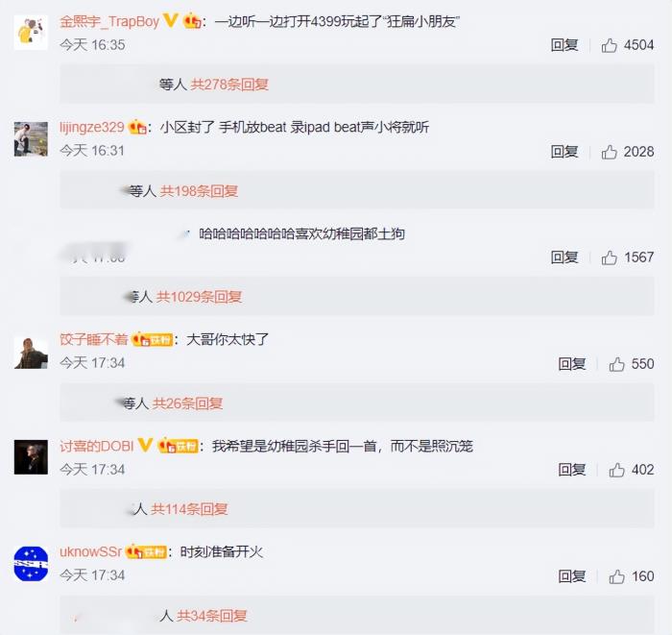This screenshot has height=635, width=672.
Task: Open lijingze329's profile link
Action: (92, 128)
